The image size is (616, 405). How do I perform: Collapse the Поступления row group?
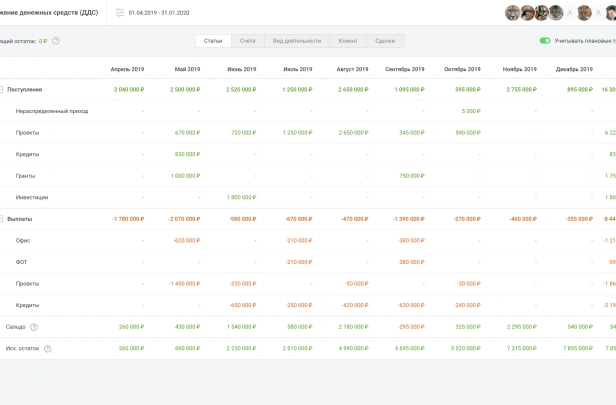(1, 90)
